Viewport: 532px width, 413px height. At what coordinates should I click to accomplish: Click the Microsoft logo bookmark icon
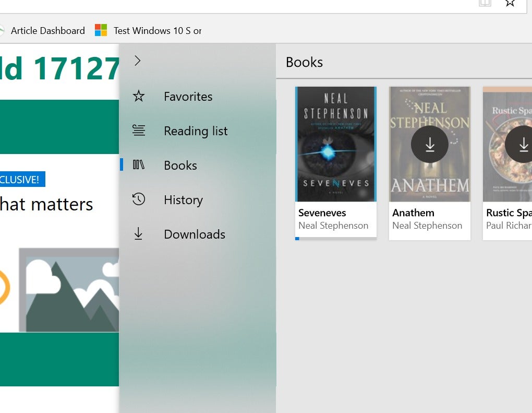pos(101,30)
